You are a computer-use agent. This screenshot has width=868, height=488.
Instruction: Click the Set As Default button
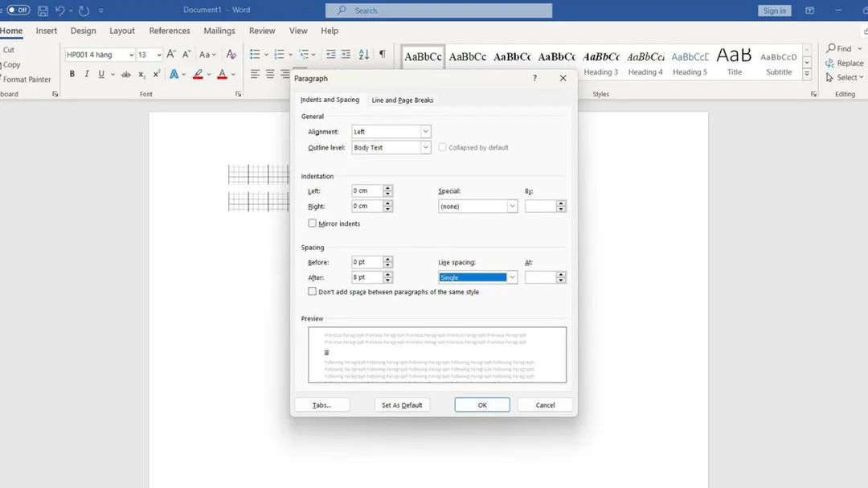point(402,405)
